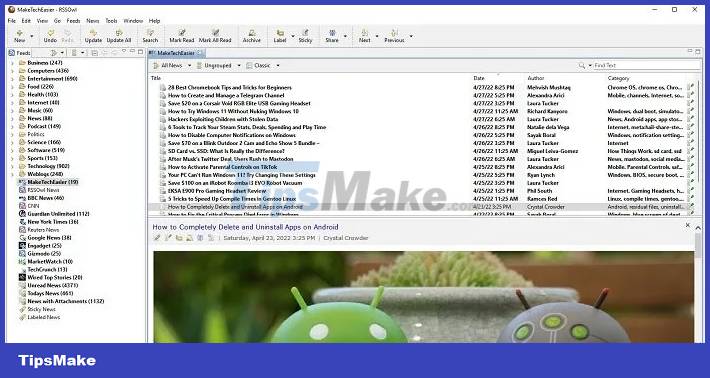The width and height of the screenshot is (710, 378).
Task: Click Mark All Read in toolbar
Action: click(x=215, y=36)
